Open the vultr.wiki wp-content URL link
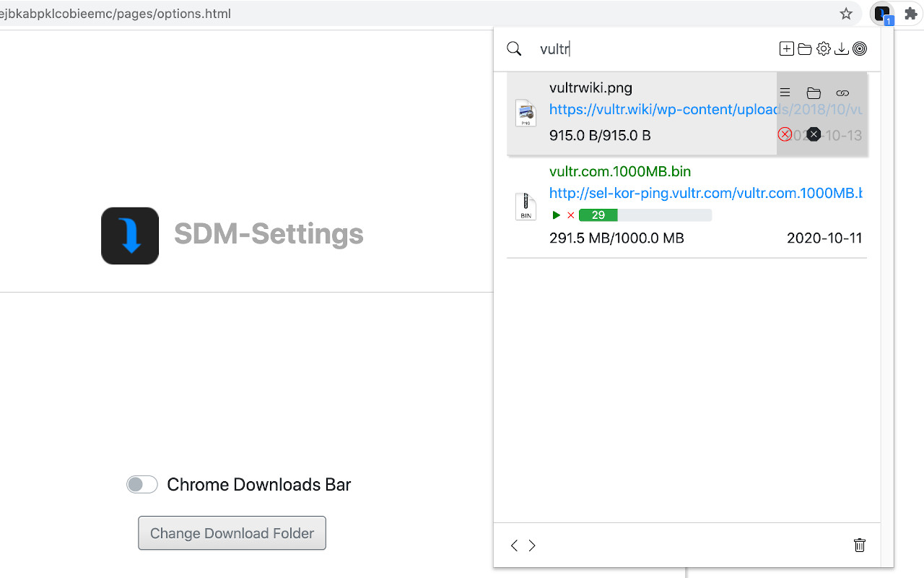This screenshot has width=924, height=578. tap(705, 109)
